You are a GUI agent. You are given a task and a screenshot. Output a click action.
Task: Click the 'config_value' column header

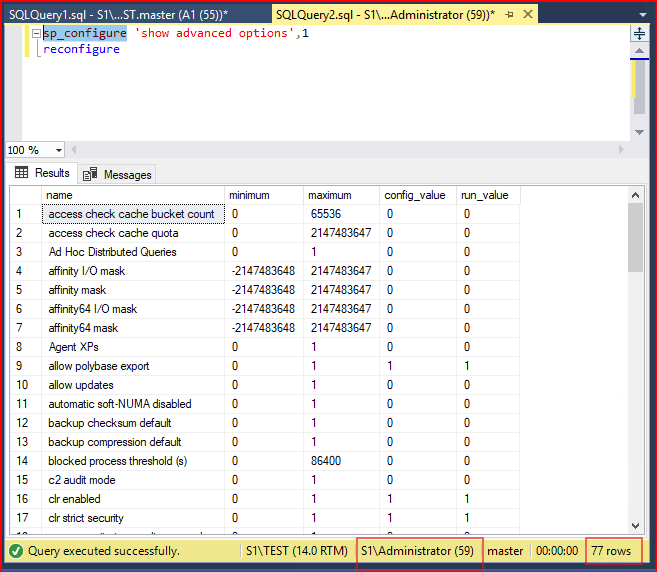pos(414,195)
